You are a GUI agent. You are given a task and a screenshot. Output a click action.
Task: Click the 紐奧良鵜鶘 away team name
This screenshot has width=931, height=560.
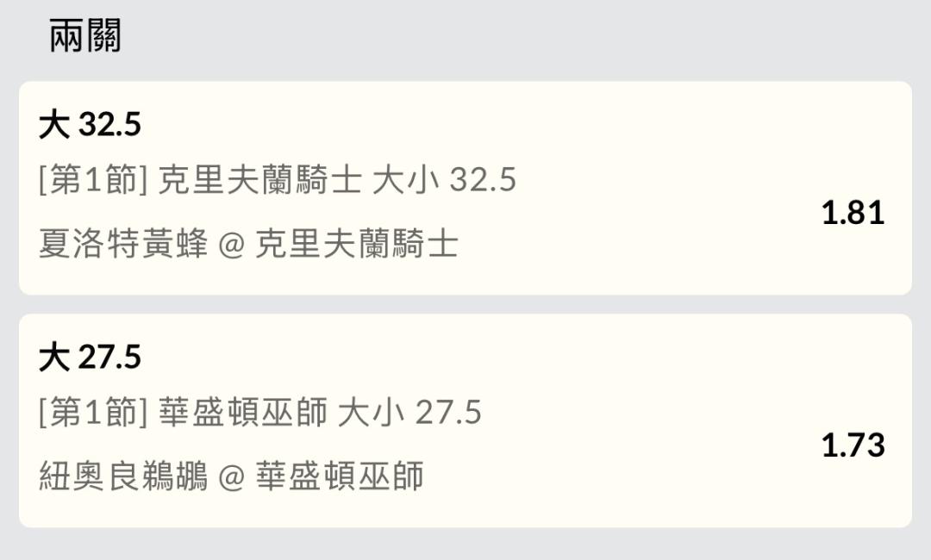pos(123,476)
